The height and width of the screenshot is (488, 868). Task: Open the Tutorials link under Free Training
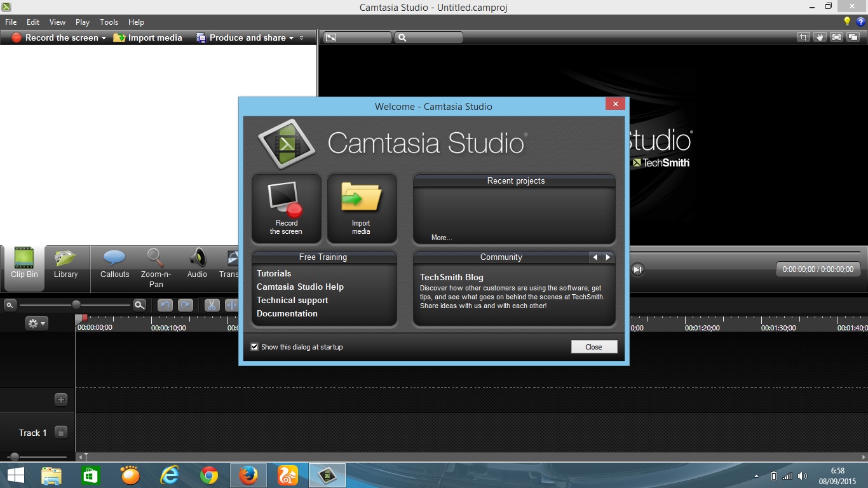point(273,273)
